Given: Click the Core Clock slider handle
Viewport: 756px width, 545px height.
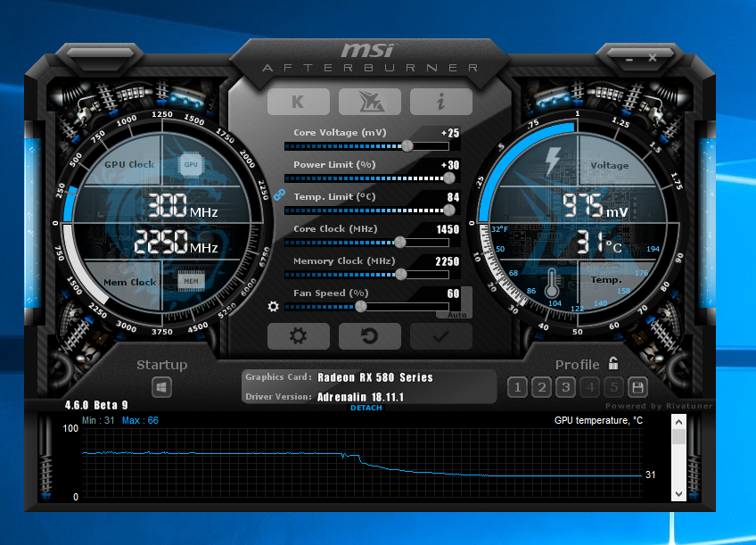Looking at the screenshot, I should click(x=399, y=242).
